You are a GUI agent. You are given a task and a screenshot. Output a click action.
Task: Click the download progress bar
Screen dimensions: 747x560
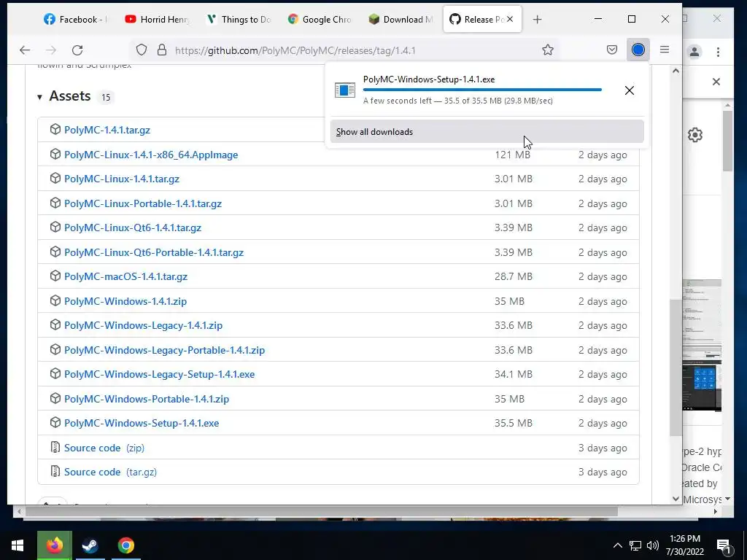pyautogui.click(x=482, y=90)
